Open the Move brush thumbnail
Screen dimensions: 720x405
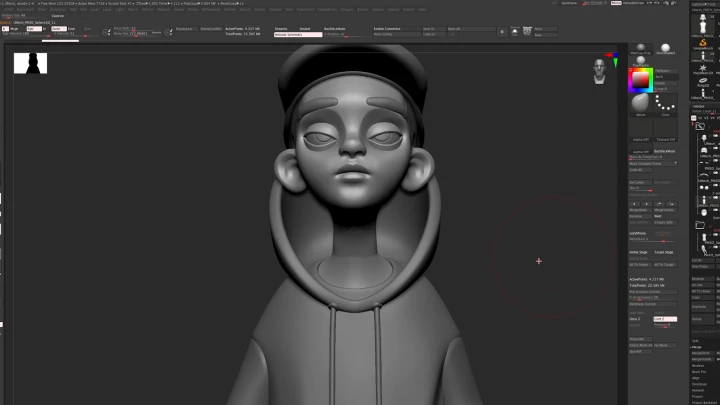[641, 105]
